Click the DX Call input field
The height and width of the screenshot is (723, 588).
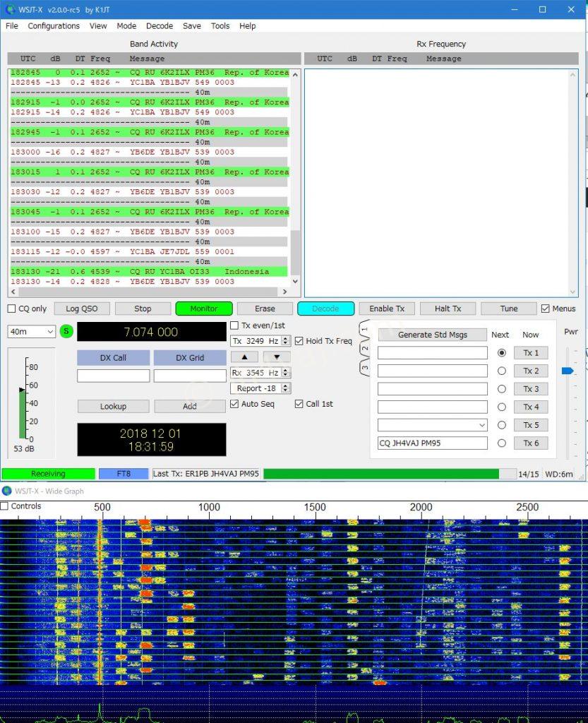[114, 376]
